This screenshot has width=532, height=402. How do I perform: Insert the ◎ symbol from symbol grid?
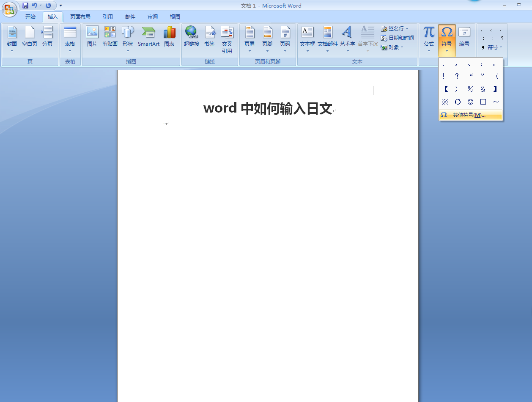pyautogui.click(x=470, y=102)
